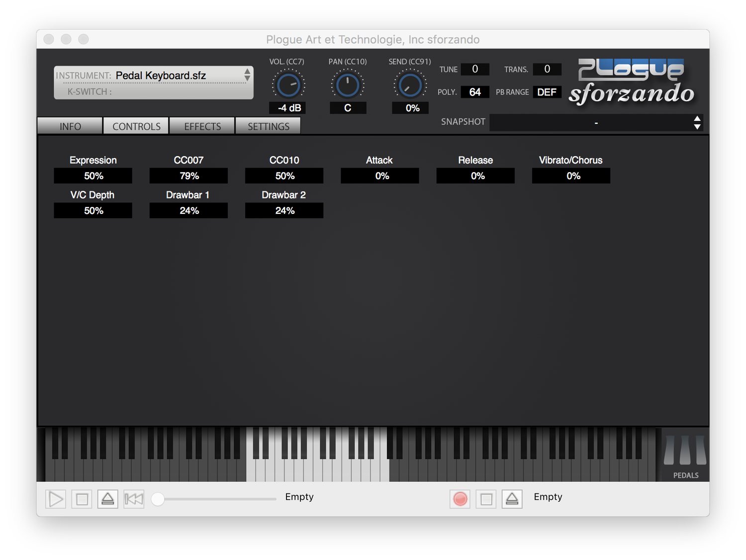The image size is (746, 560).
Task: Eject the MIDI player file
Action: coord(107,499)
